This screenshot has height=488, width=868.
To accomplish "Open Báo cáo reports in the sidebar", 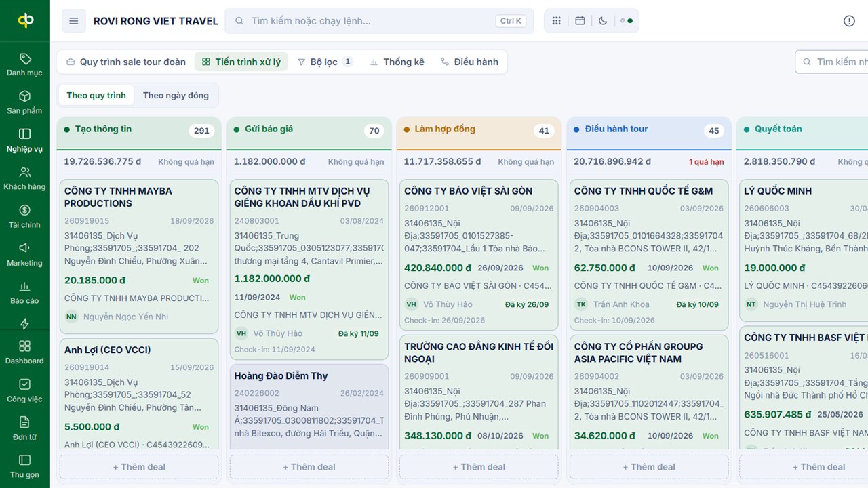I will coord(24,292).
